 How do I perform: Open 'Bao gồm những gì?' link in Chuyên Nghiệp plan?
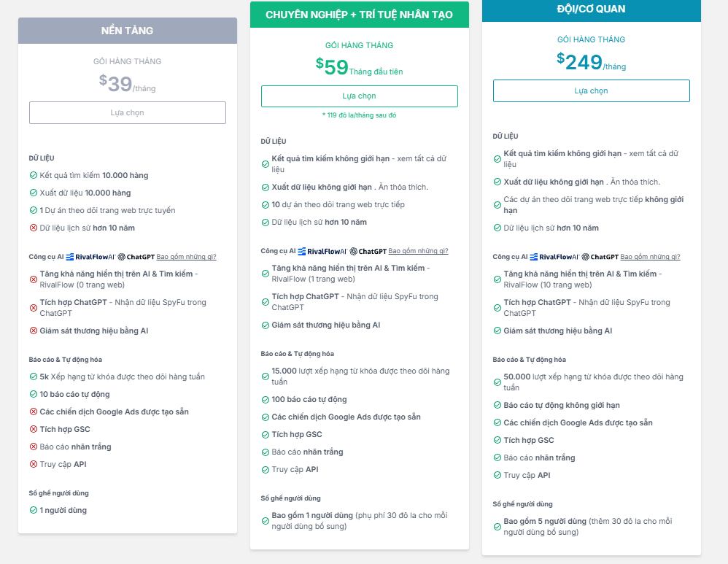(418, 251)
